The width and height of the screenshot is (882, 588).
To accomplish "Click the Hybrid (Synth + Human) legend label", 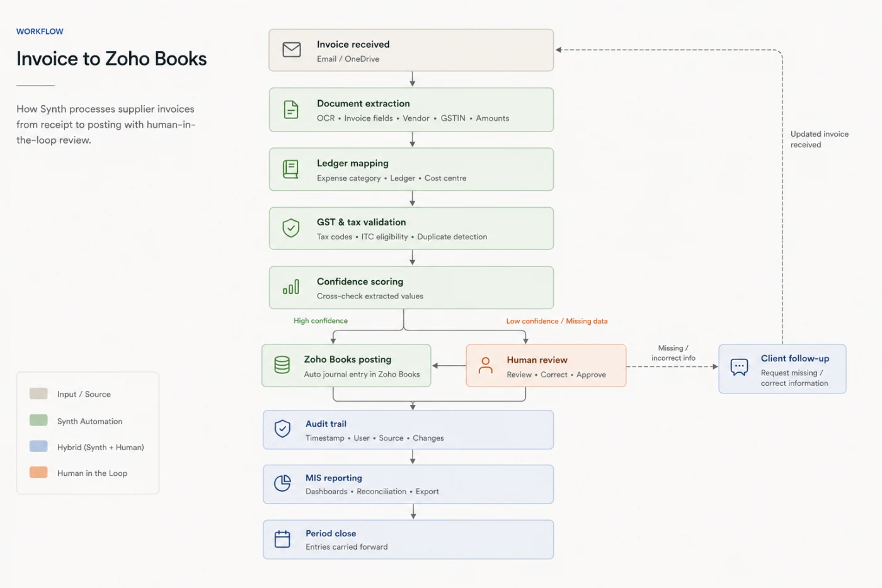I will pyautogui.click(x=100, y=447).
